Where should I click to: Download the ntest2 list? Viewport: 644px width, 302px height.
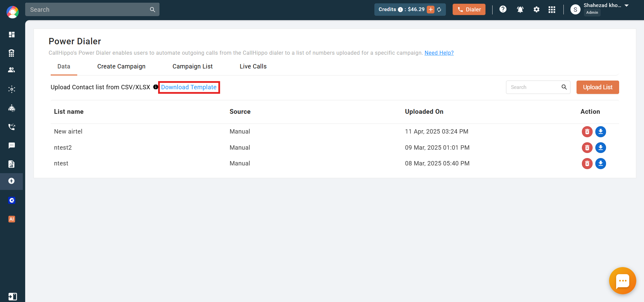click(x=601, y=148)
